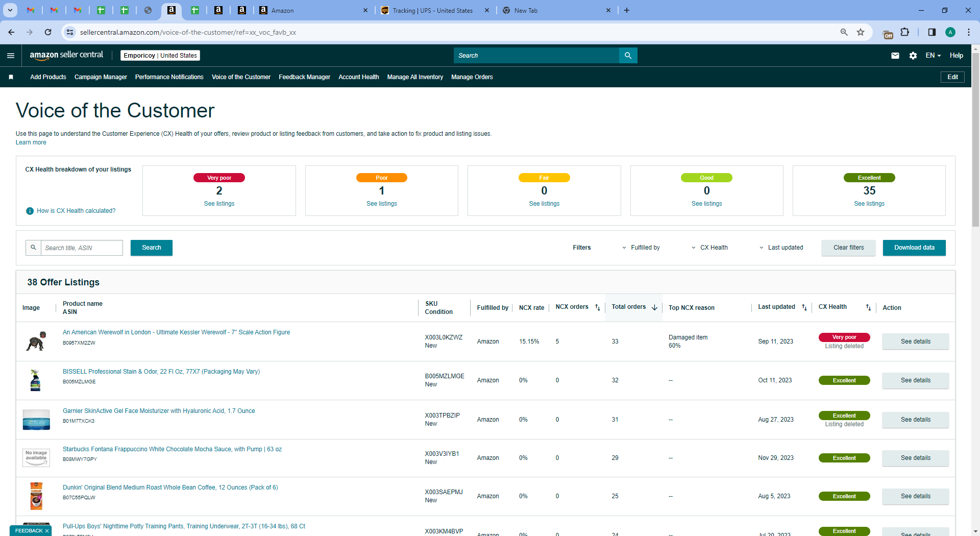Click See listings under Poor
Viewport: 980px width, 536px height.
coord(381,204)
